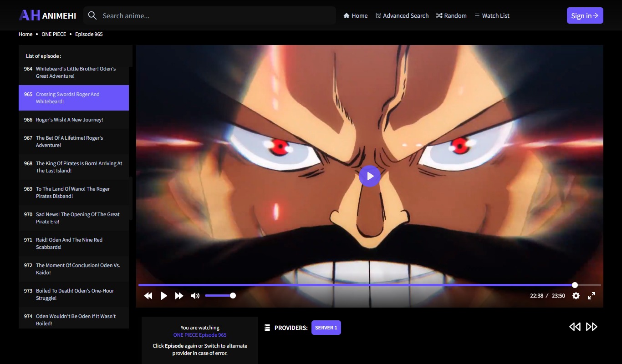Mute the video with speaker icon
Viewport: 622px width, 364px height.
(x=195, y=296)
